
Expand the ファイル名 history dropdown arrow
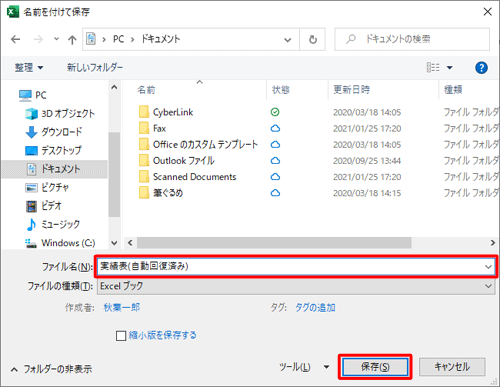(488, 267)
